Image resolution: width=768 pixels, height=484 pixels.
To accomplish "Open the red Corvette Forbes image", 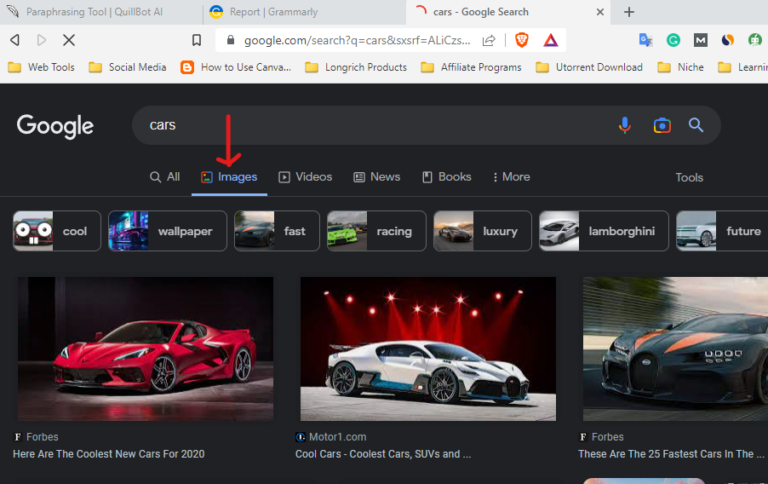I will coord(145,349).
